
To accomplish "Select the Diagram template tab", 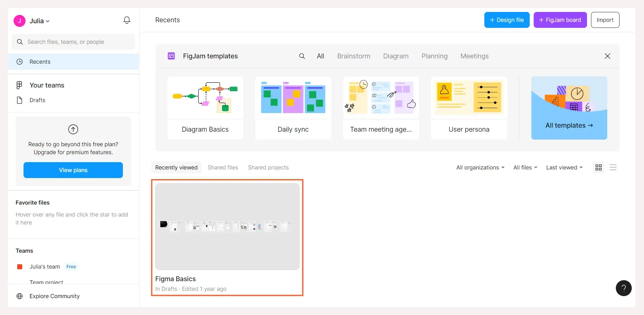I will 396,56.
